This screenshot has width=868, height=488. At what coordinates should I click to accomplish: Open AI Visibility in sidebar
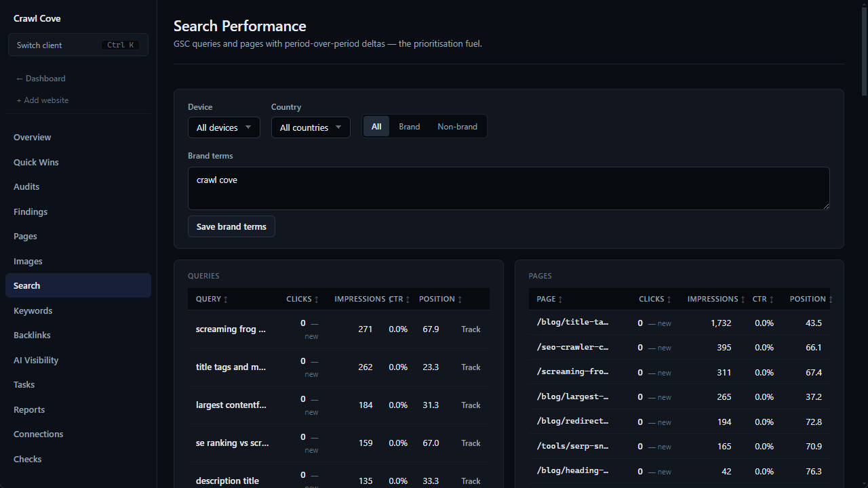(78, 360)
